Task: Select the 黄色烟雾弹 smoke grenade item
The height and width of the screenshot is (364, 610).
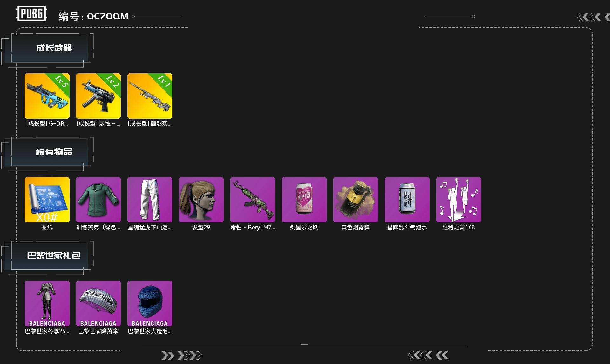Action: point(356,200)
